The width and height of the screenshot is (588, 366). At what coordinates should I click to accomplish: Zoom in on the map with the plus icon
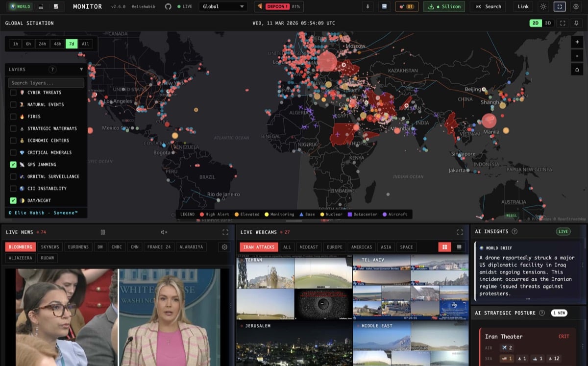click(x=577, y=42)
